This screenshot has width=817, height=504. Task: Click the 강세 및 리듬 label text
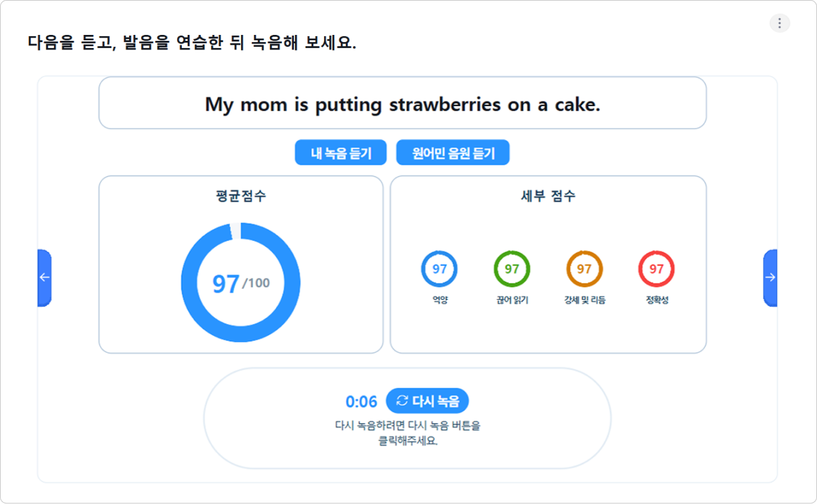click(584, 300)
